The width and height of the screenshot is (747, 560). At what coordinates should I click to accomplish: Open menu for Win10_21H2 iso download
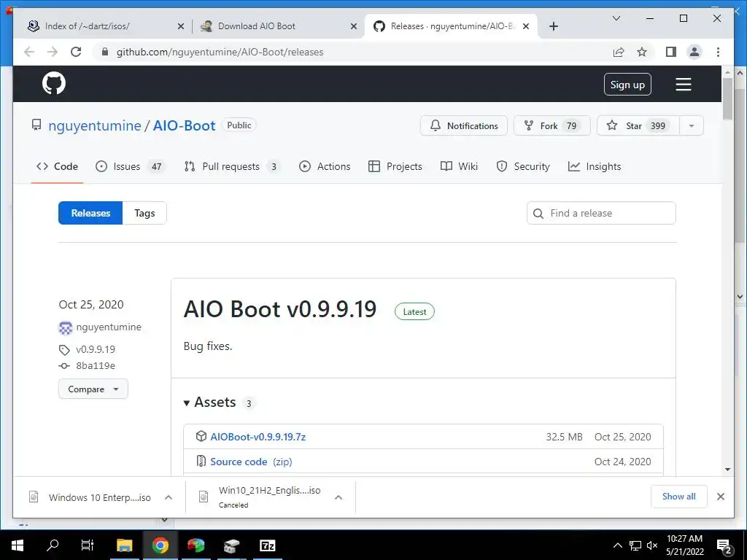pyautogui.click(x=338, y=497)
